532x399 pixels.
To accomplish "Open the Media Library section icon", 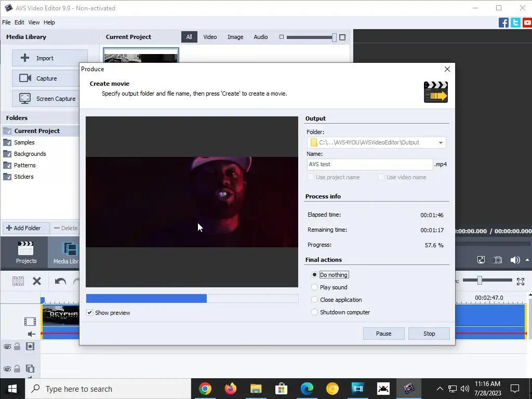I will [x=70, y=249].
